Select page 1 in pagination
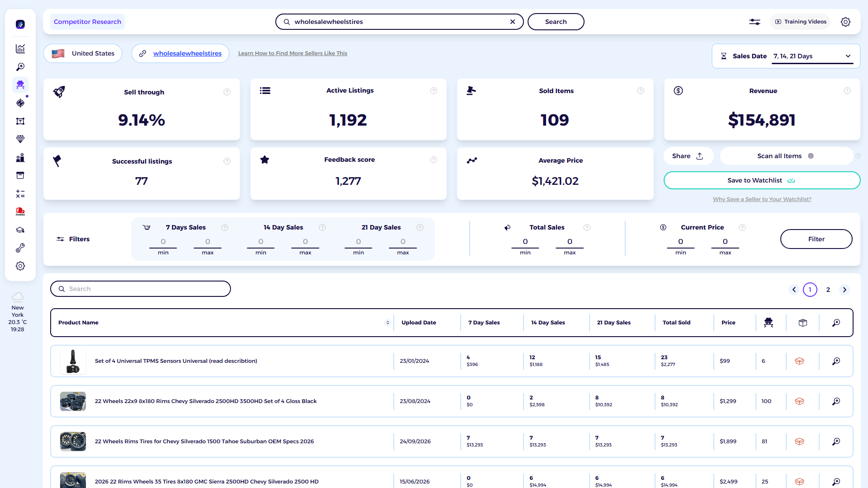868x488 pixels. tap(810, 290)
